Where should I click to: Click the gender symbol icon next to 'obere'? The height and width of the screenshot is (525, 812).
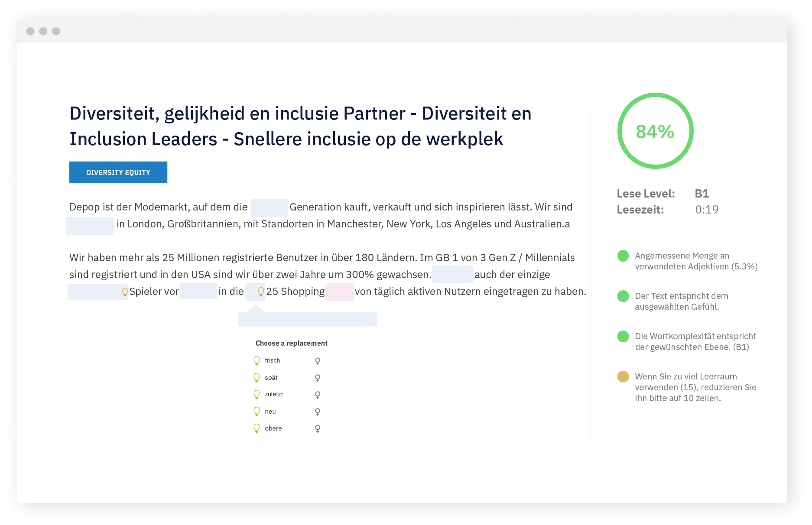(318, 429)
